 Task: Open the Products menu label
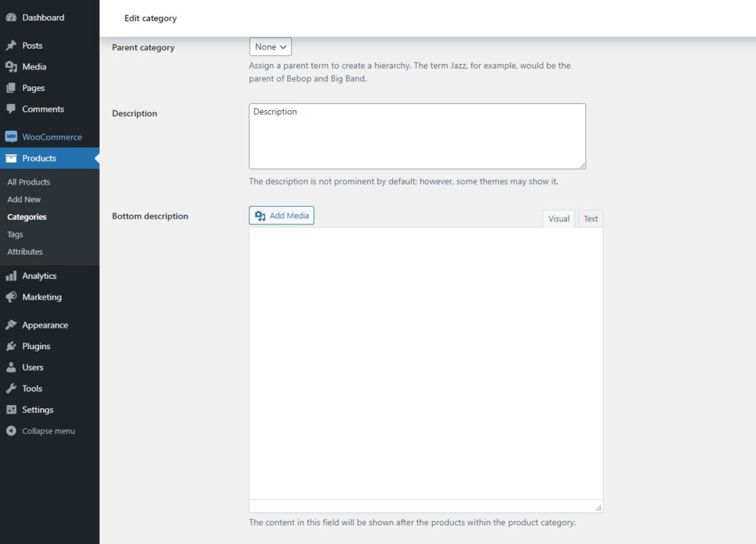click(39, 158)
